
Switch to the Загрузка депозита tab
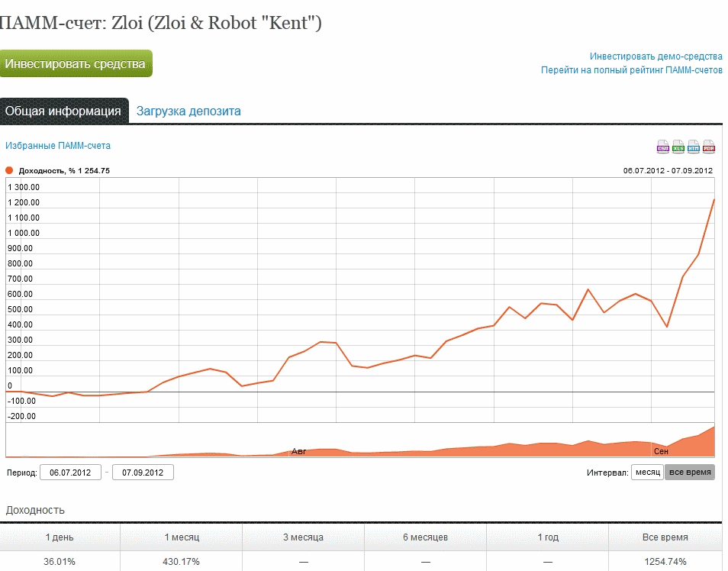188,111
